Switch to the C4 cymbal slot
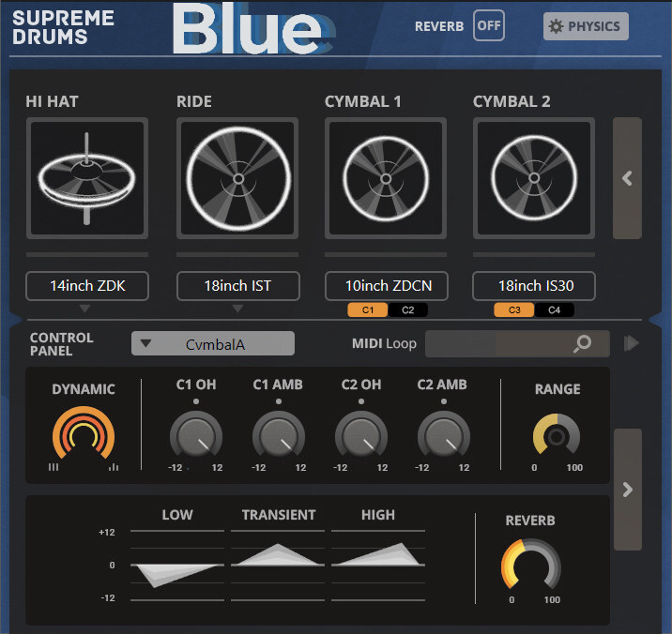This screenshot has height=634, width=672. pyautogui.click(x=554, y=310)
